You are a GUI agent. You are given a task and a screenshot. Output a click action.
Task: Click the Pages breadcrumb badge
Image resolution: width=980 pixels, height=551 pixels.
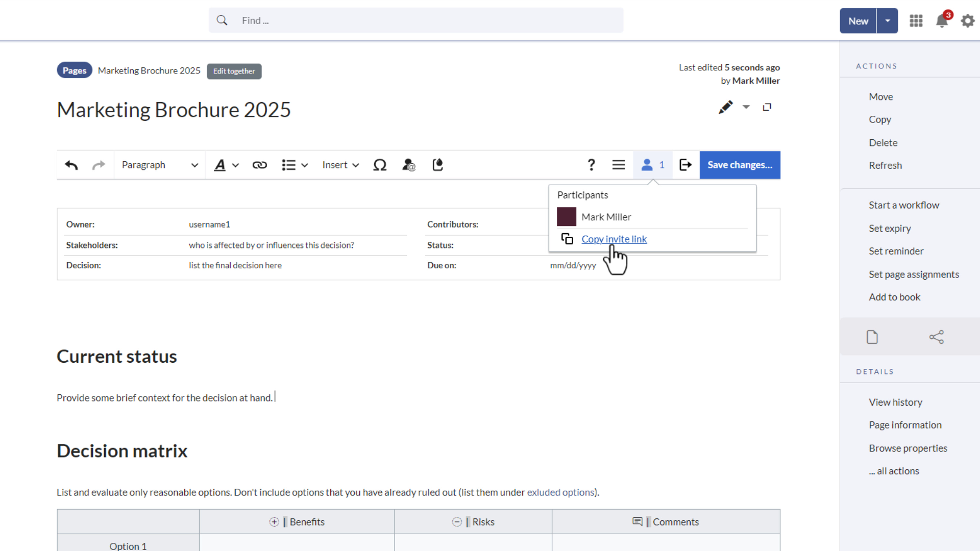coord(75,70)
